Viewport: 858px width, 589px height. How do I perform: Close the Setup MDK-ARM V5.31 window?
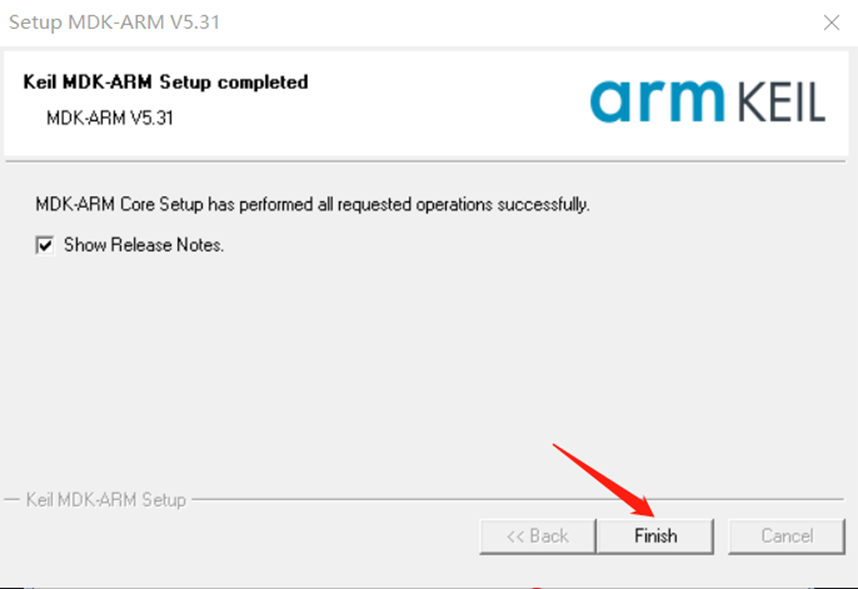(x=831, y=22)
